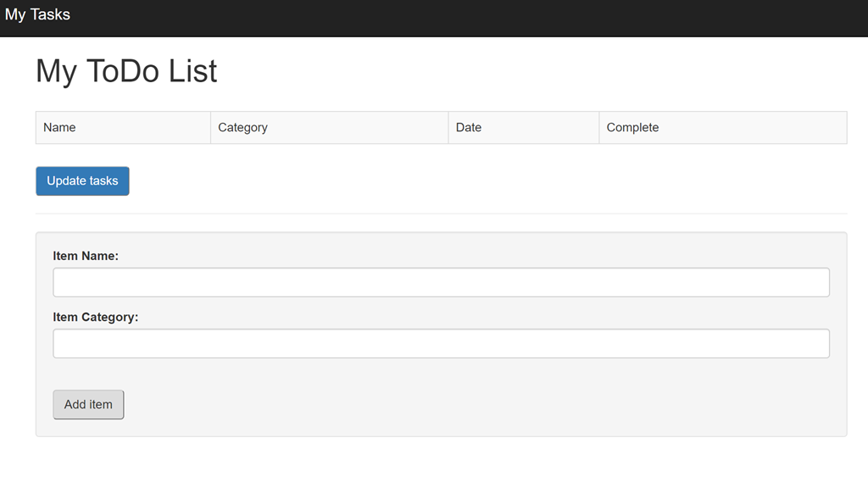The width and height of the screenshot is (868, 482).
Task: Click the Item Category: label
Action: (x=96, y=317)
